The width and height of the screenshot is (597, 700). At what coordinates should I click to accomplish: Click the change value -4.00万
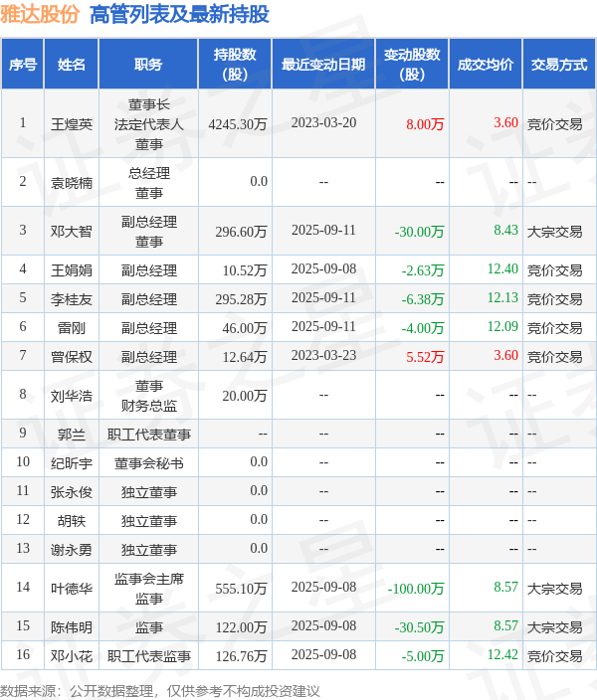pos(423,328)
